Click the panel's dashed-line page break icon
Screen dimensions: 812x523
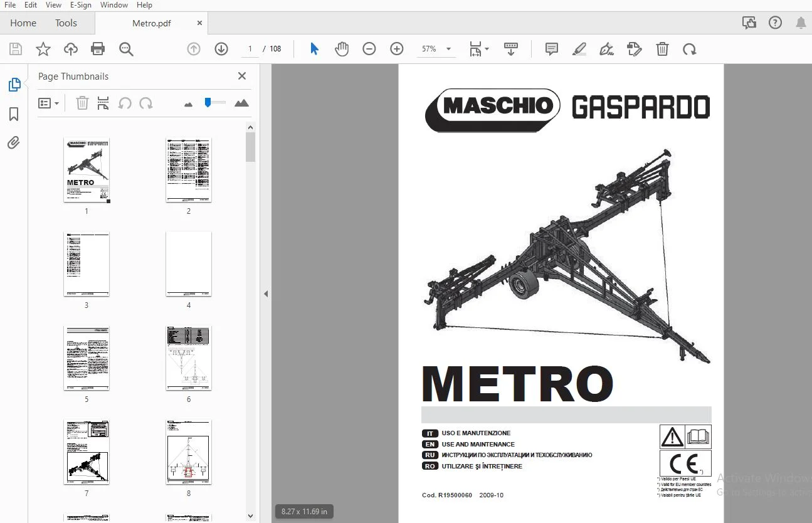[103, 103]
